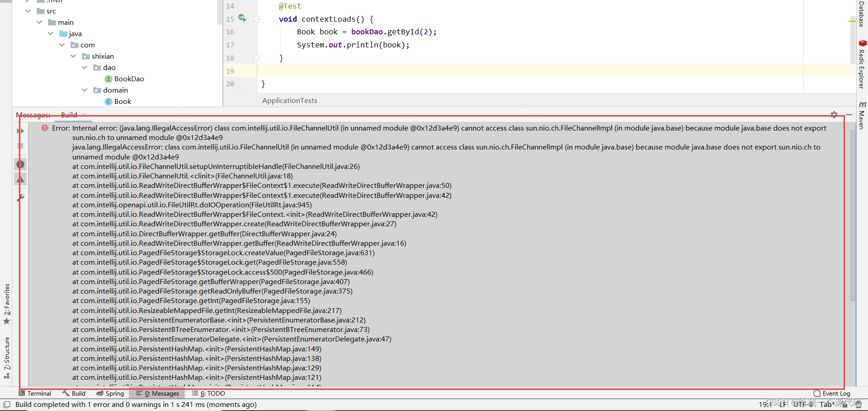Toggle tool window quick access icon in status bar
The height and width of the screenshot is (411, 868).
(x=7, y=405)
